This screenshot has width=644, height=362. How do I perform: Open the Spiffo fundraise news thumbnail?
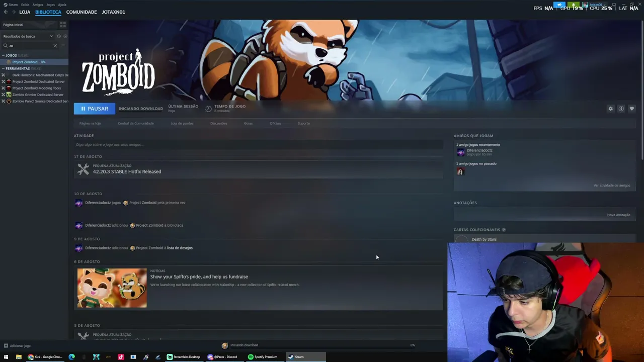pos(112,288)
